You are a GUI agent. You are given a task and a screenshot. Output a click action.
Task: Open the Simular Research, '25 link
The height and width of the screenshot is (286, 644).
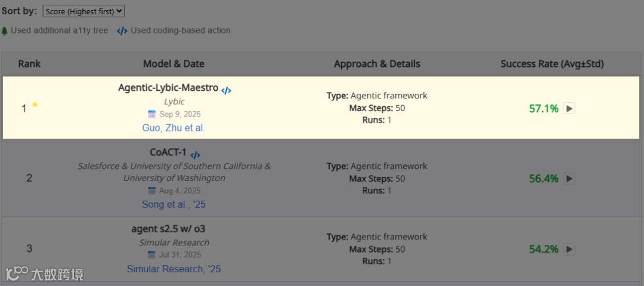pyautogui.click(x=174, y=269)
